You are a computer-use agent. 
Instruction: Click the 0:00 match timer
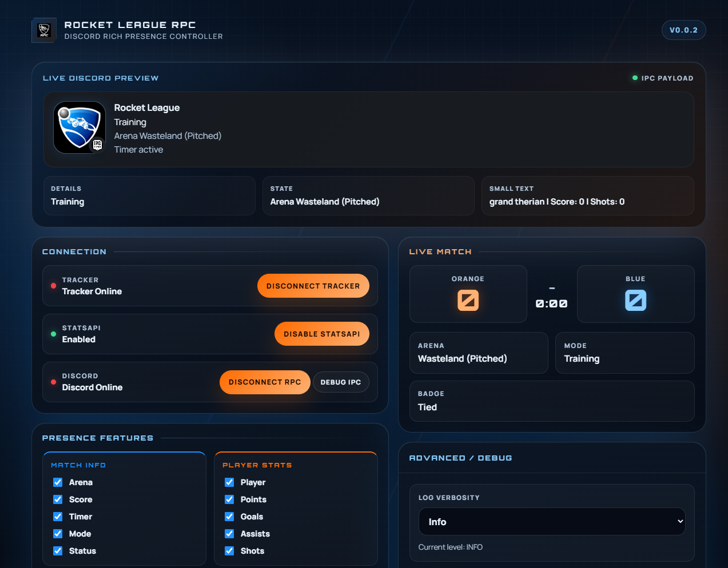tap(552, 304)
